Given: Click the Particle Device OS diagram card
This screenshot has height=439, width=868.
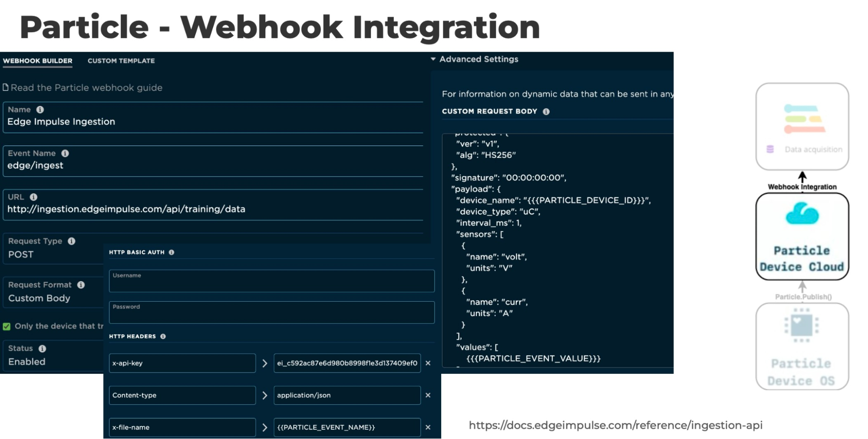Looking at the screenshot, I should 802,346.
